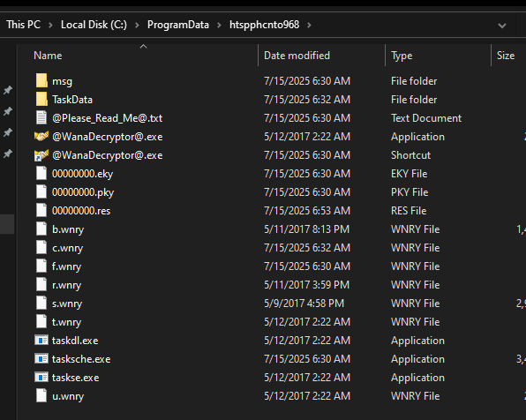Select the b.wnry file name

coord(68,229)
